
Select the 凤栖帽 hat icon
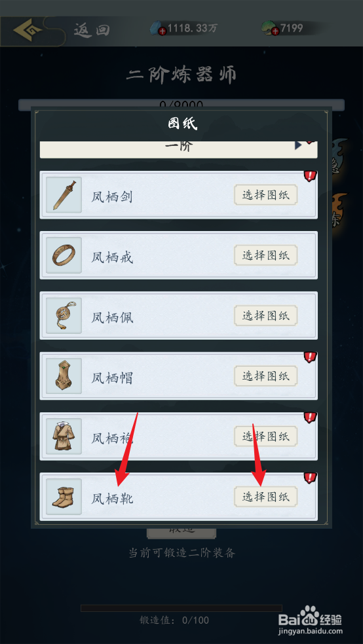point(64,376)
